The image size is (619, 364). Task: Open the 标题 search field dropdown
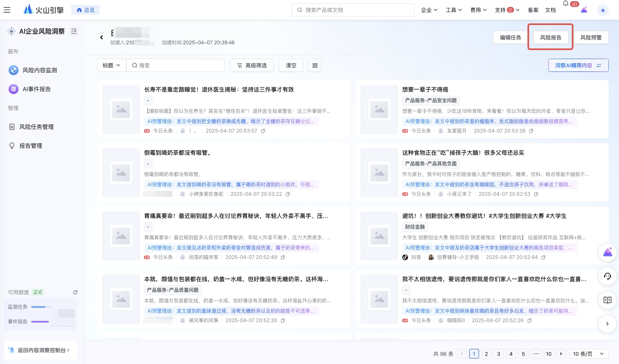112,65
